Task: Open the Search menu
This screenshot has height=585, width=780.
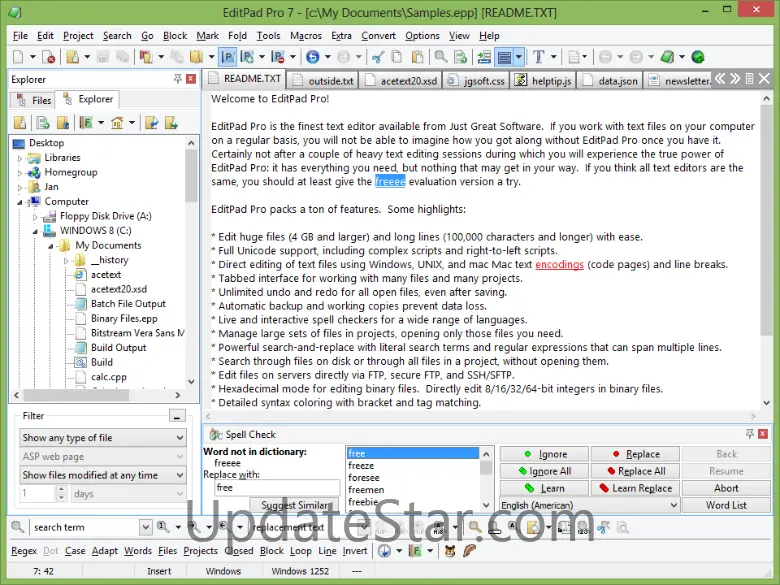Action: click(117, 36)
